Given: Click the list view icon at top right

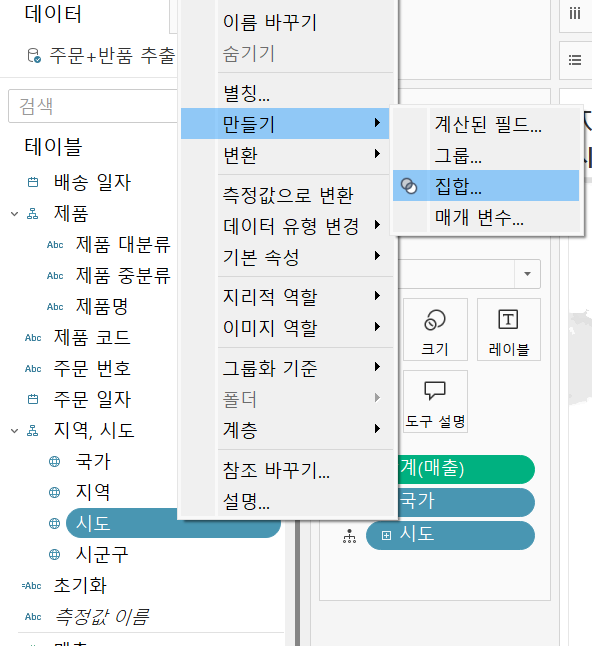Looking at the screenshot, I should pos(575,60).
